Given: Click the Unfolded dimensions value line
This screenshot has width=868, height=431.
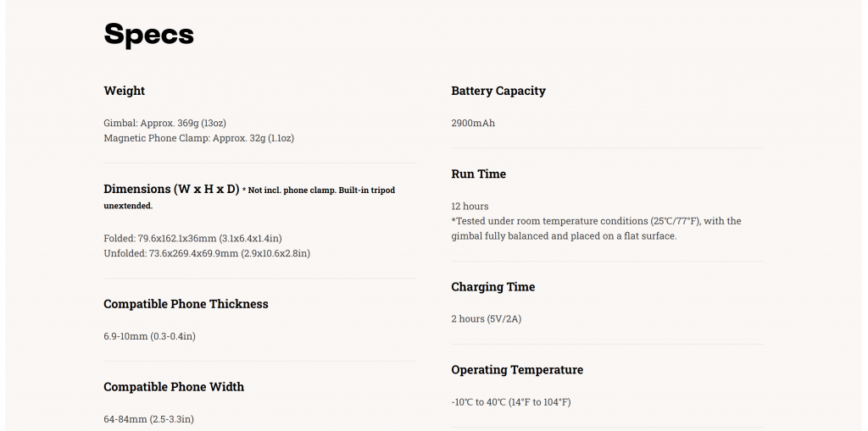Looking at the screenshot, I should [207, 253].
